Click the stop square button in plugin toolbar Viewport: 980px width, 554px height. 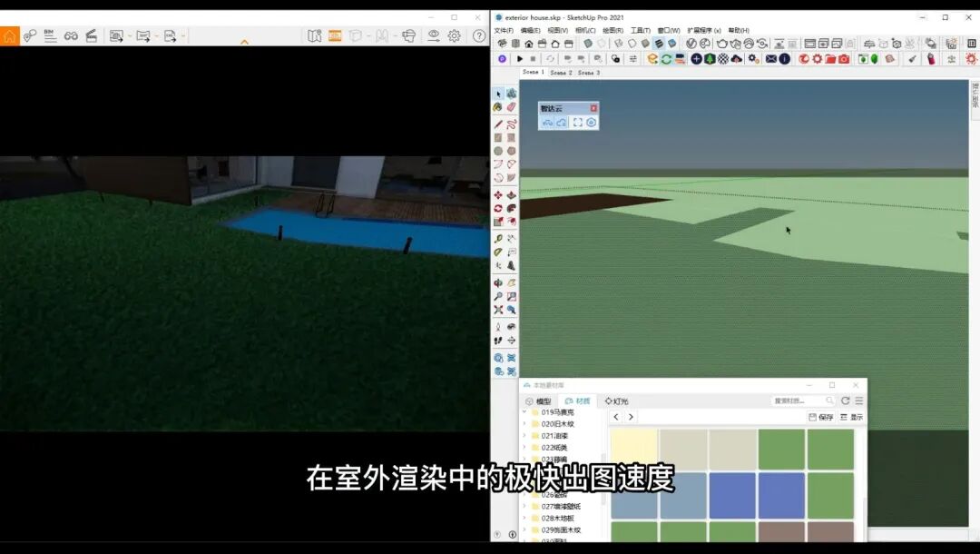[x=534, y=59]
